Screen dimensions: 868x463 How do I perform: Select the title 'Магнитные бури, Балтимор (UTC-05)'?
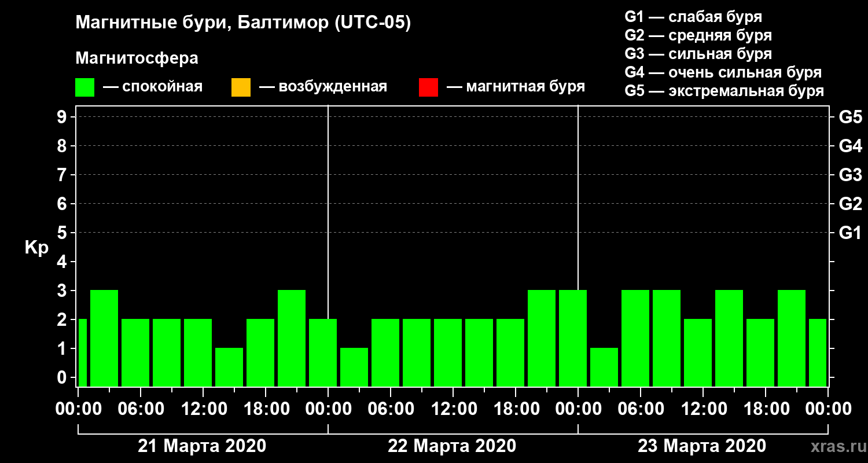point(243,23)
